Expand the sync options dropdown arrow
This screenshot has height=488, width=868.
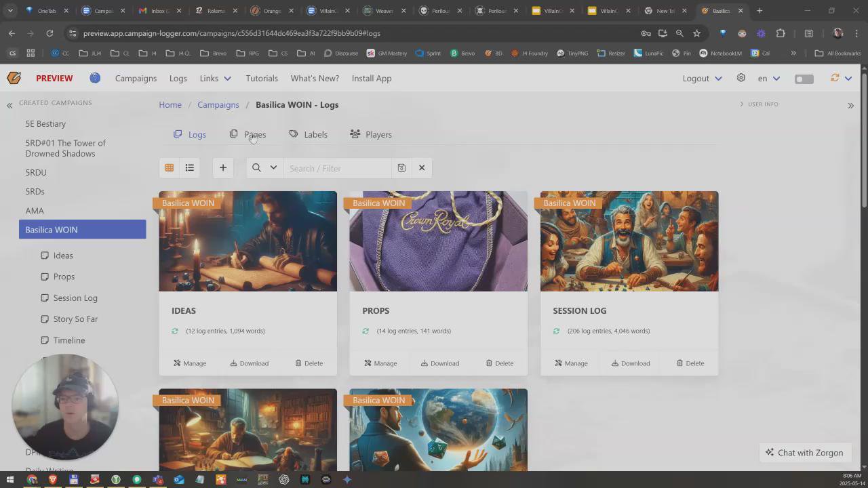pyautogui.click(x=848, y=79)
